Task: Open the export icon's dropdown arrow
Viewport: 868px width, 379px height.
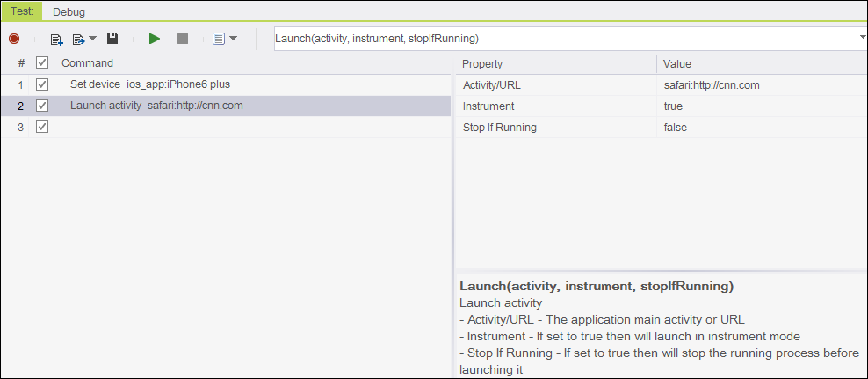Action: tap(93, 39)
